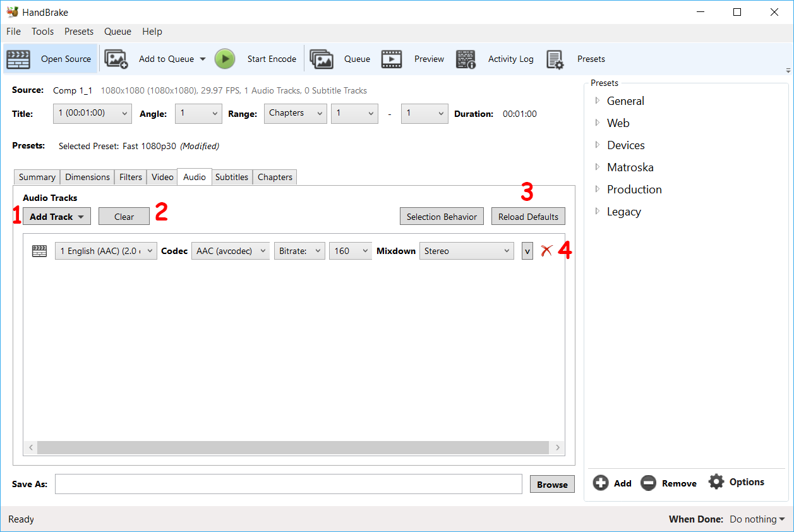Click the Presets toolbar icon
Screen dimensions: 794x532
tap(555, 59)
